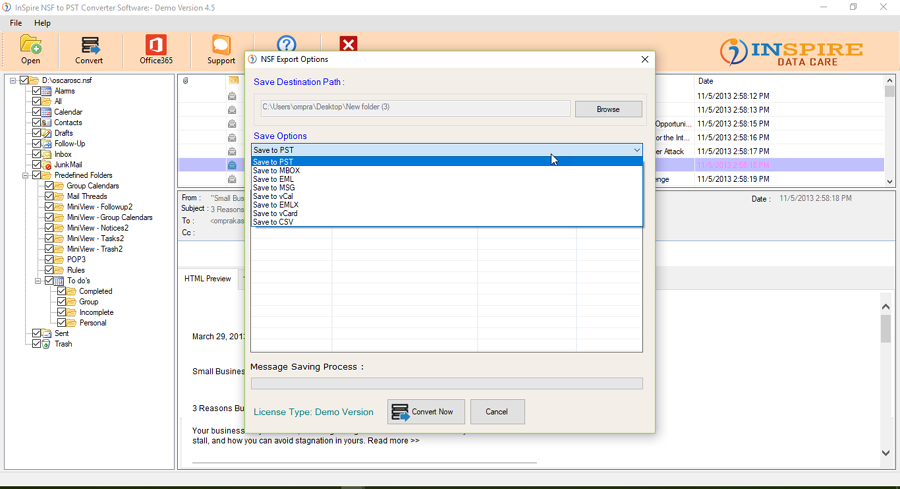Open the File menu
This screenshot has height=489, width=900.
(16, 23)
